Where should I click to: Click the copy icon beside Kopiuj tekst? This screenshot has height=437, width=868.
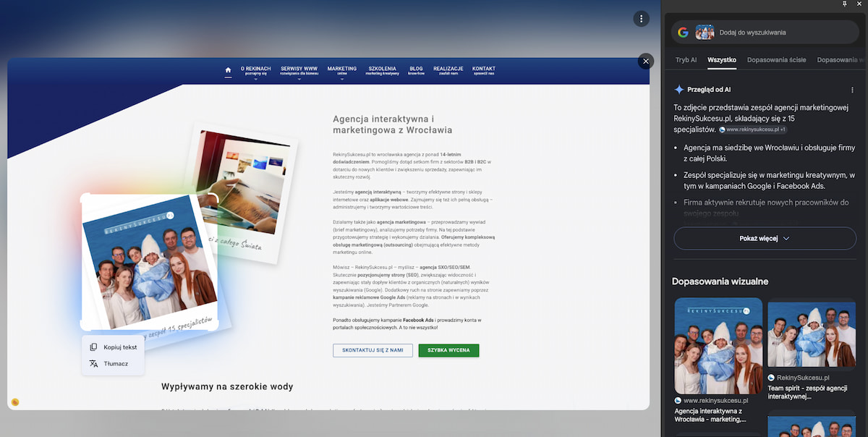(93, 347)
